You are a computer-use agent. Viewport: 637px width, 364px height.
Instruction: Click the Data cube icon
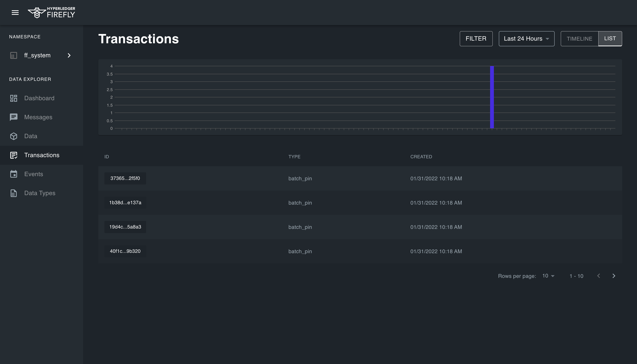click(x=13, y=136)
